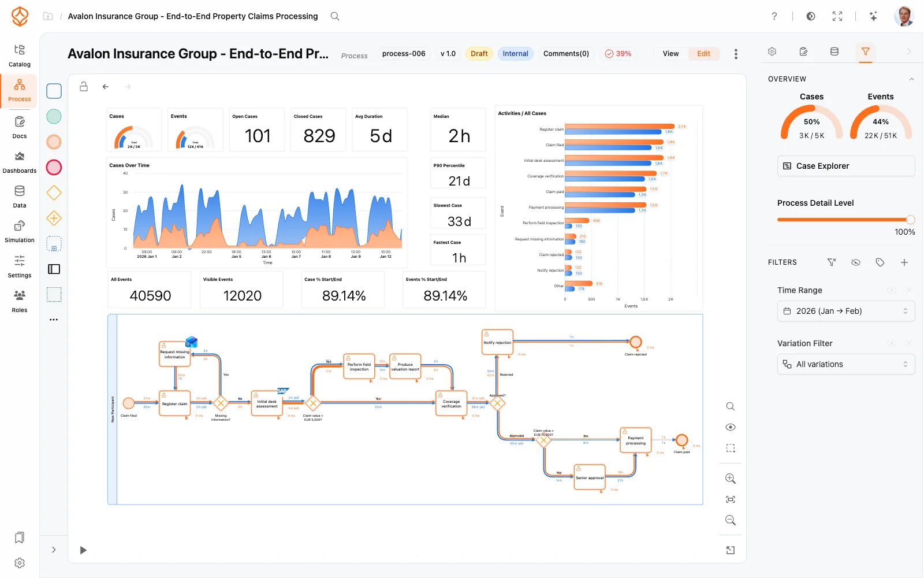Adjust the Process Detail Level slider handle

[x=911, y=220]
